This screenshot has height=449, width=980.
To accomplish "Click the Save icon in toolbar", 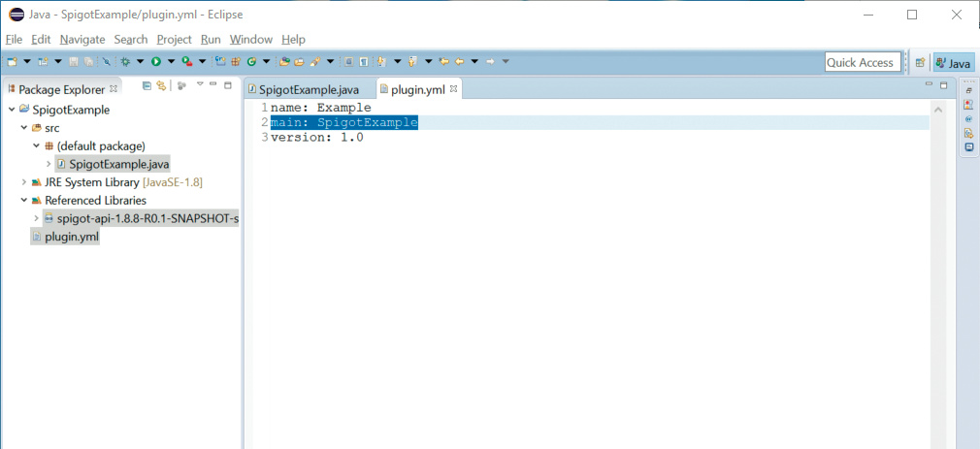I will (73, 62).
